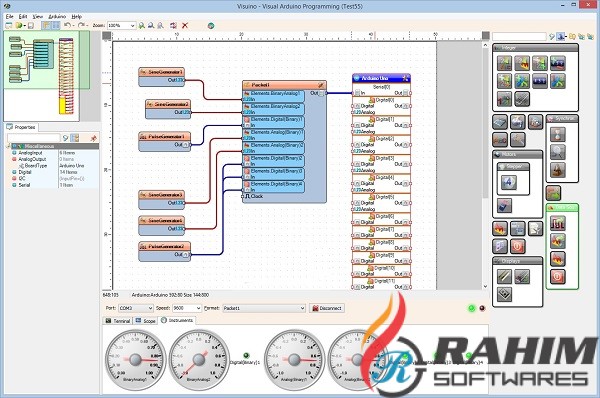Click the Open project folder icon
This screenshot has width=600, height=398.
coord(18,26)
